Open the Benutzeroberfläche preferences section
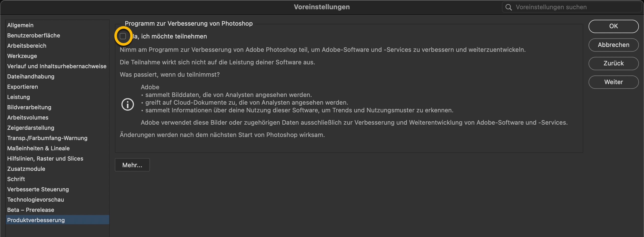 coord(34,35)
